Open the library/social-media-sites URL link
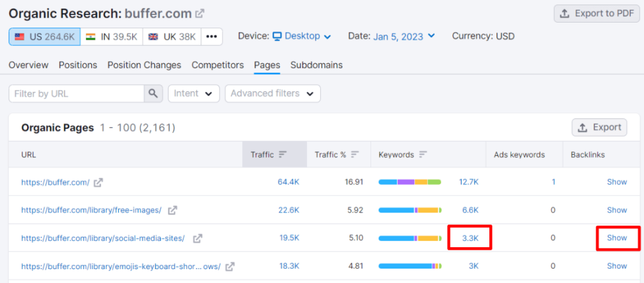Screen dimensions: 644x283 point(103,238)
